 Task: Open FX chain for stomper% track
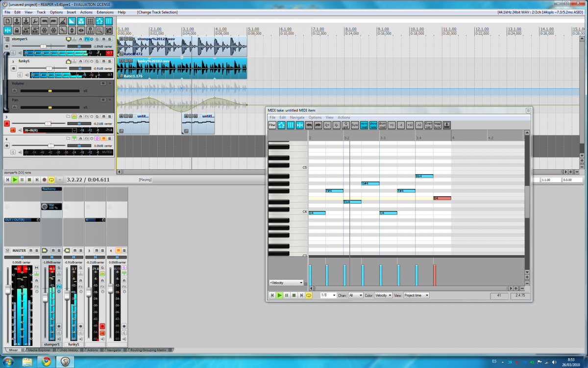click(x=87, y=39)
